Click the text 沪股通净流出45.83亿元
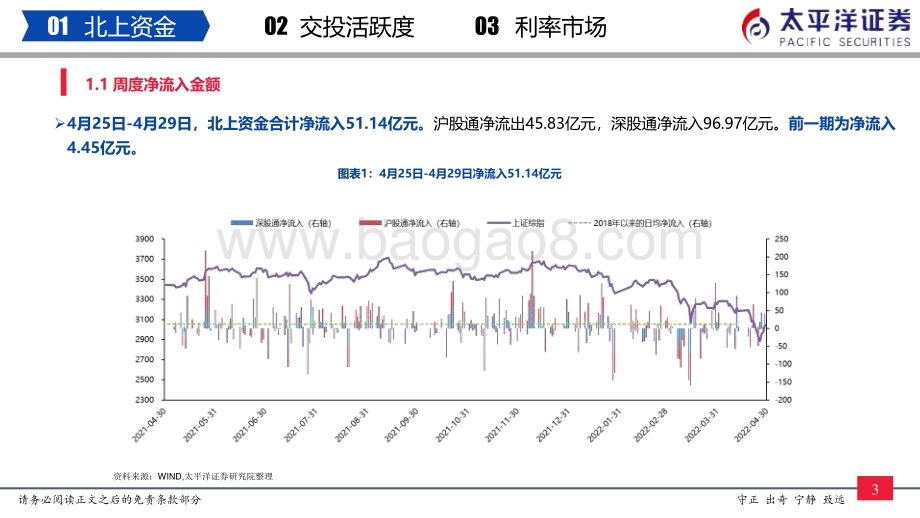This screenshot has width=920, height=518. pyautogui.click(x=514, y=124)
